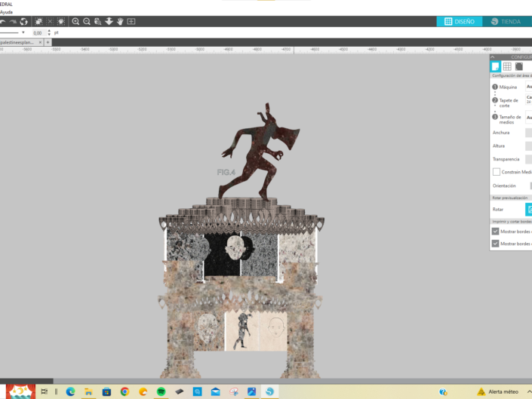Click the refresh cycle arrows icon
Image resolution: width=532 pixels, height=399 pixels.
tap(23, 22)
